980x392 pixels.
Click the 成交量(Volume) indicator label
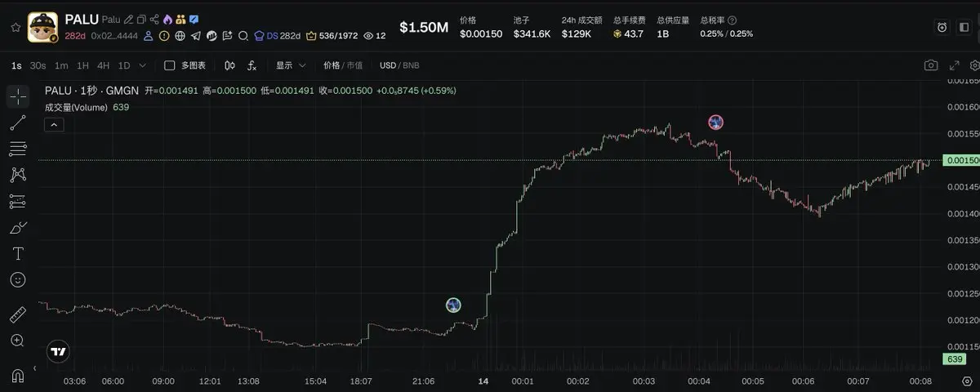tap(76, 107)
